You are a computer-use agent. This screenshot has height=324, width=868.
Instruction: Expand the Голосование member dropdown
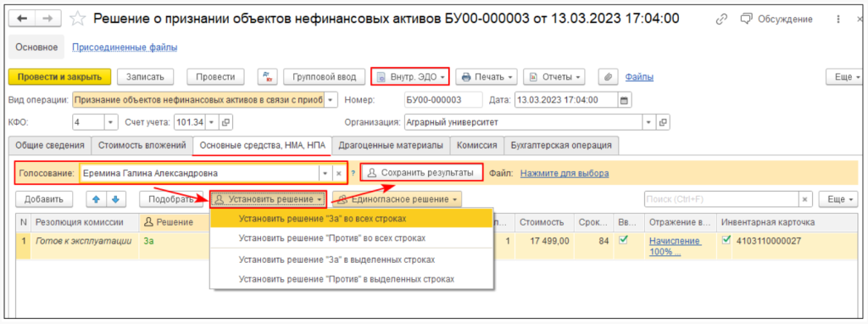(325, 173)
